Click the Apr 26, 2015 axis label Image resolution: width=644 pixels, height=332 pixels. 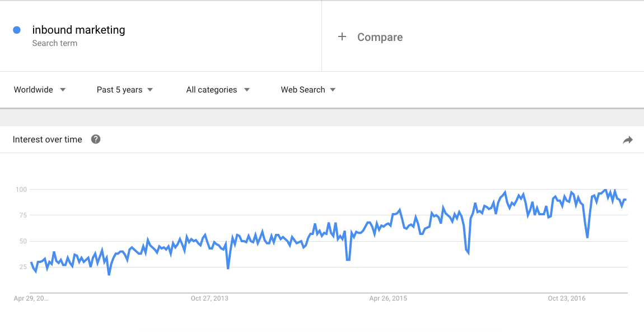pos(388,298)
